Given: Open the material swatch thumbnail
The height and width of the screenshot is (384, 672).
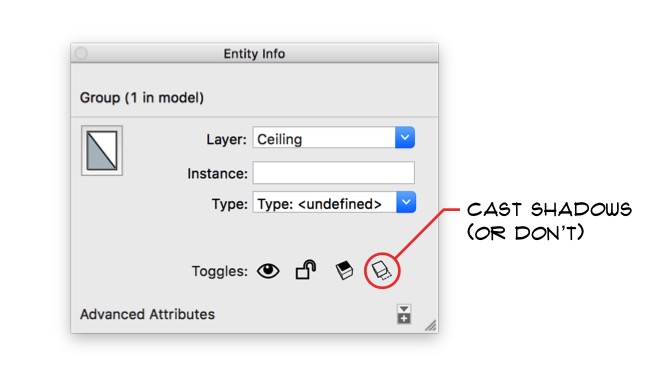Looking at the screenshot, I should point(102,150).
